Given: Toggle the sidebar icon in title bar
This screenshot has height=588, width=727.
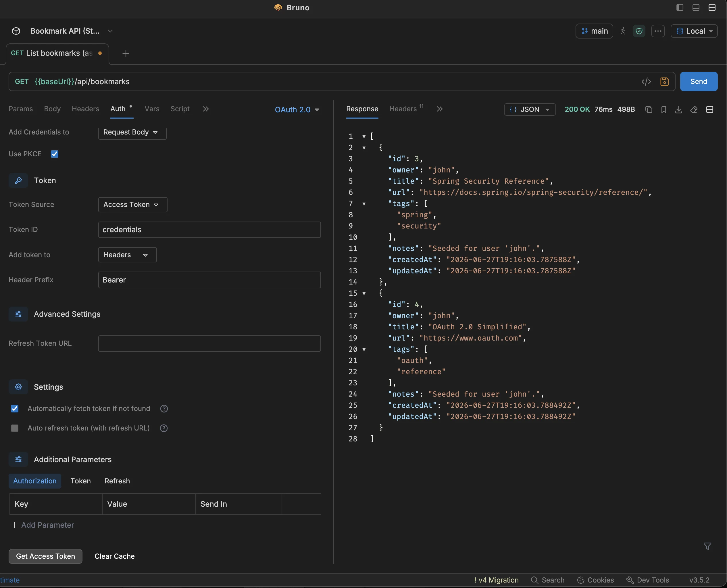Looking at the screenshot, I should tap(679, 7).
